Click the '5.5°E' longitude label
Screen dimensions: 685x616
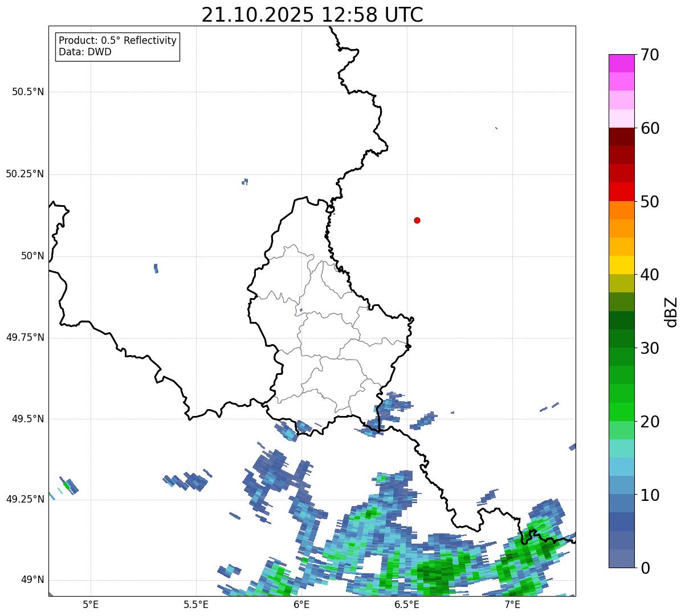pos(196,605)
